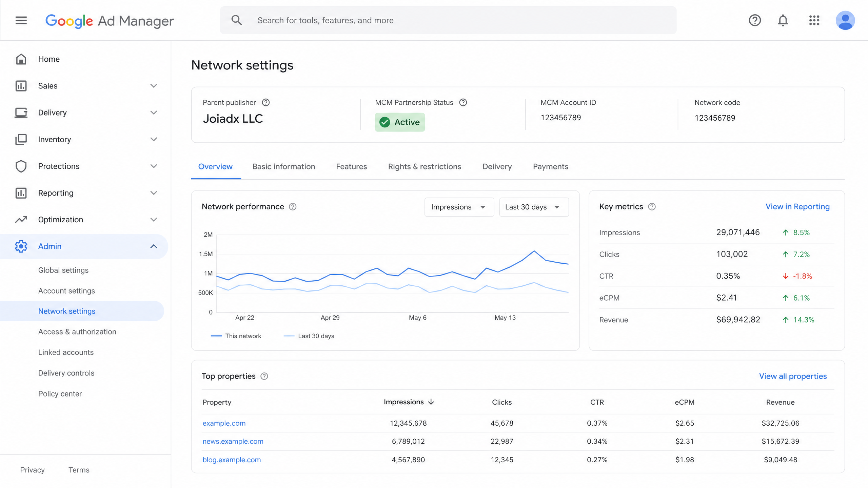
Task: Open the news.example.com property link
Action: [x=233, y=442]
